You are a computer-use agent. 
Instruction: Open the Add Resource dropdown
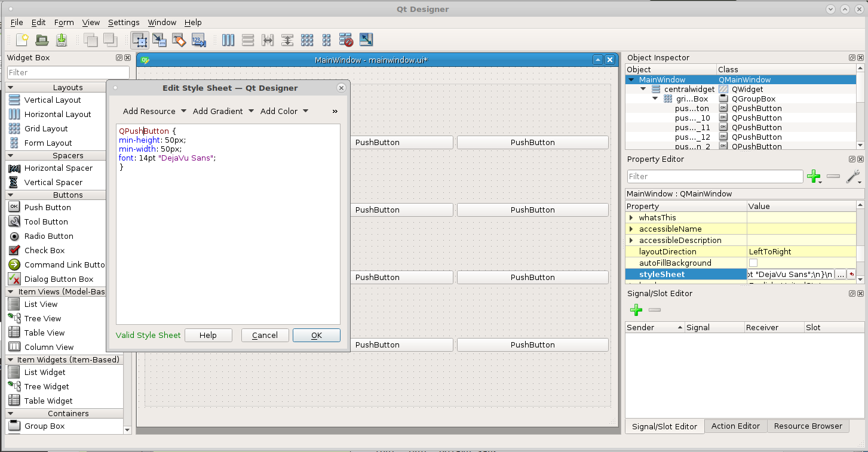point(155,111)
